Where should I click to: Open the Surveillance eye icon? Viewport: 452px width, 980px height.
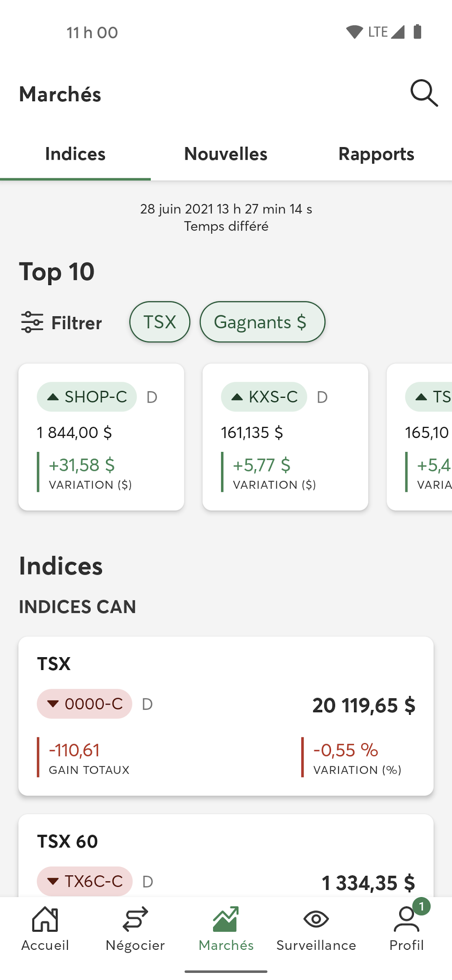(x=316, y=919)
